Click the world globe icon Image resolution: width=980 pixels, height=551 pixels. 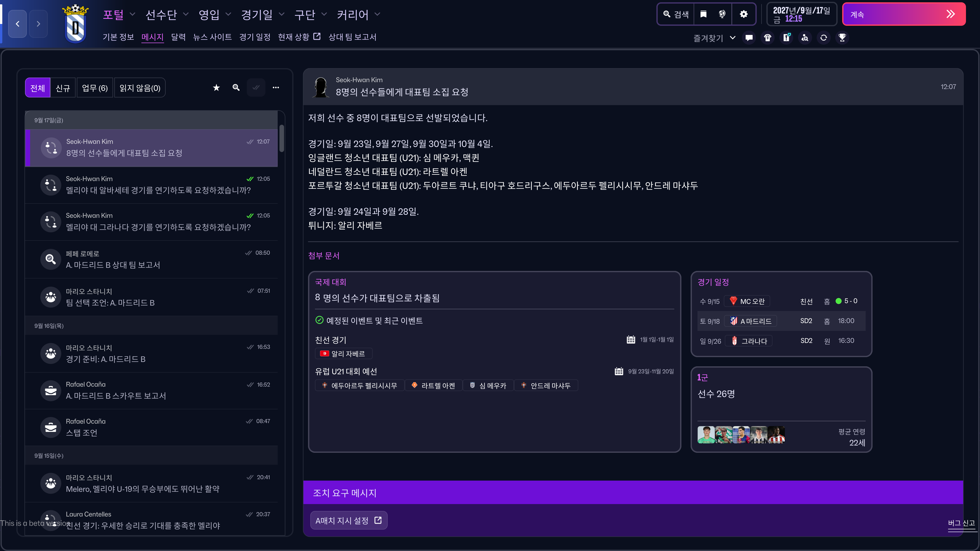coord(722,15)
